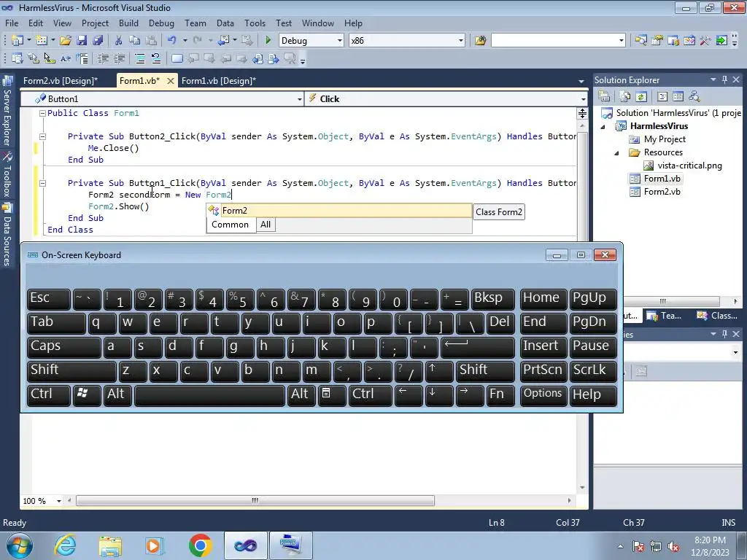Viewport: 747px width, 560px height.
Task: Click the code editor horizontal scrollbar
Action: [255, 501]
